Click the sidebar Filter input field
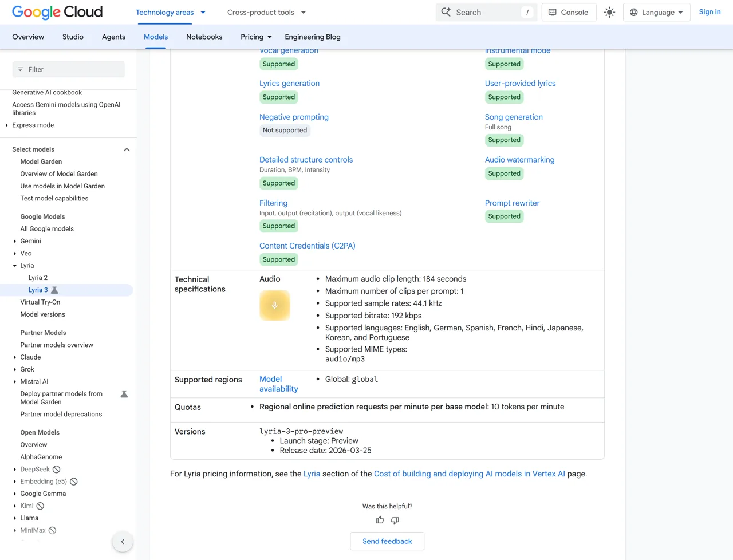This screenshot has width=733, height=560. (69, 69)
